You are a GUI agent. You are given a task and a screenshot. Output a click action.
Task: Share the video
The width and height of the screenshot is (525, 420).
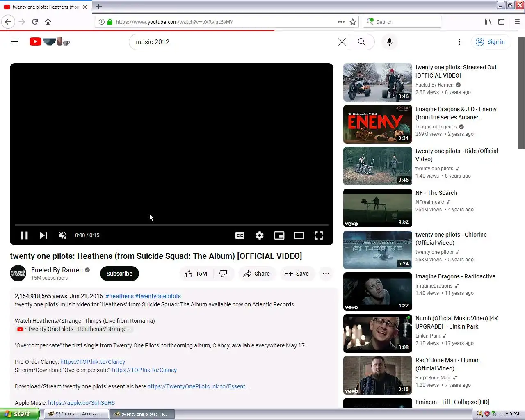(x=256, y=274)
